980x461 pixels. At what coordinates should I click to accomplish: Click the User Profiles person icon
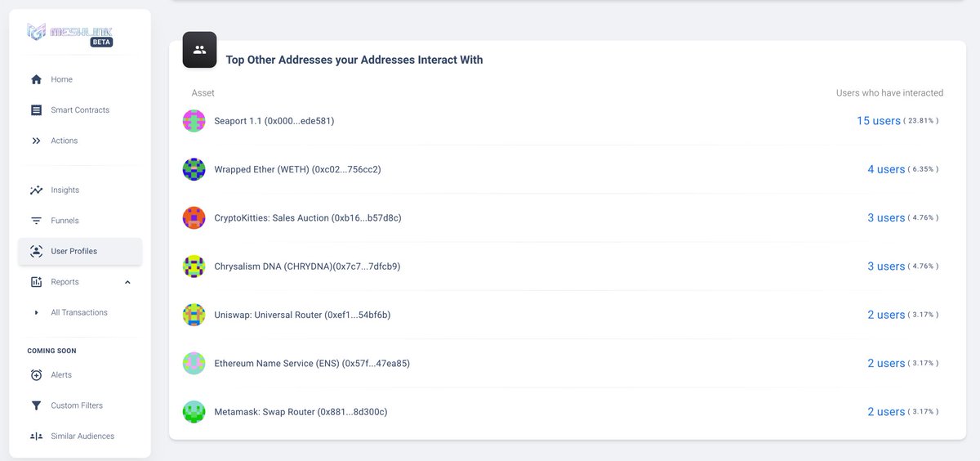coord(36,252)
